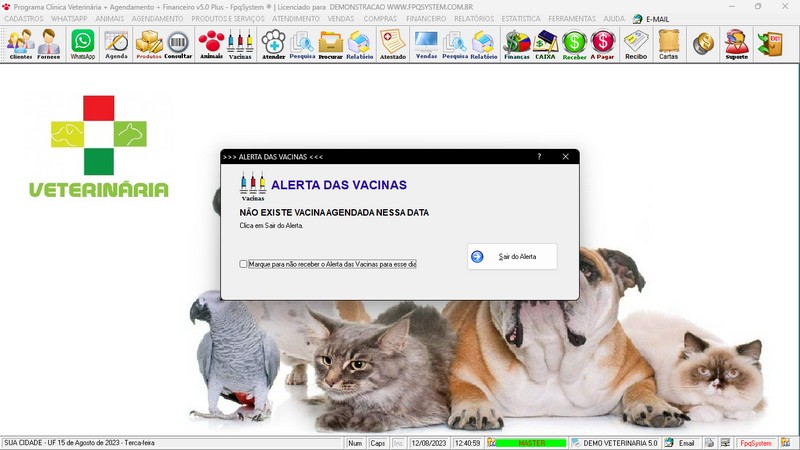Open the Cartas scroll icon
The image size is (800, 450).
point(668,44)
